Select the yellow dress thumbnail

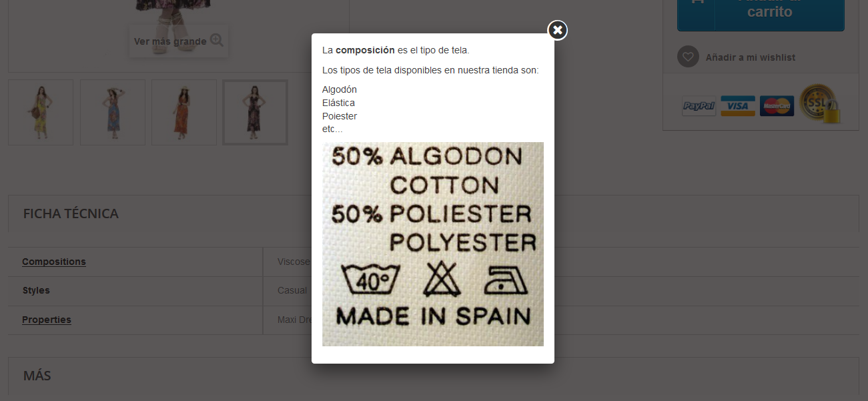(41, 112)
